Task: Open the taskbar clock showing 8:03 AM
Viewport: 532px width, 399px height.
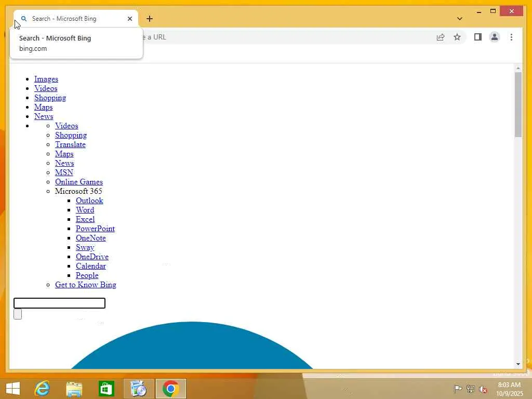Action: pos(509,389)
